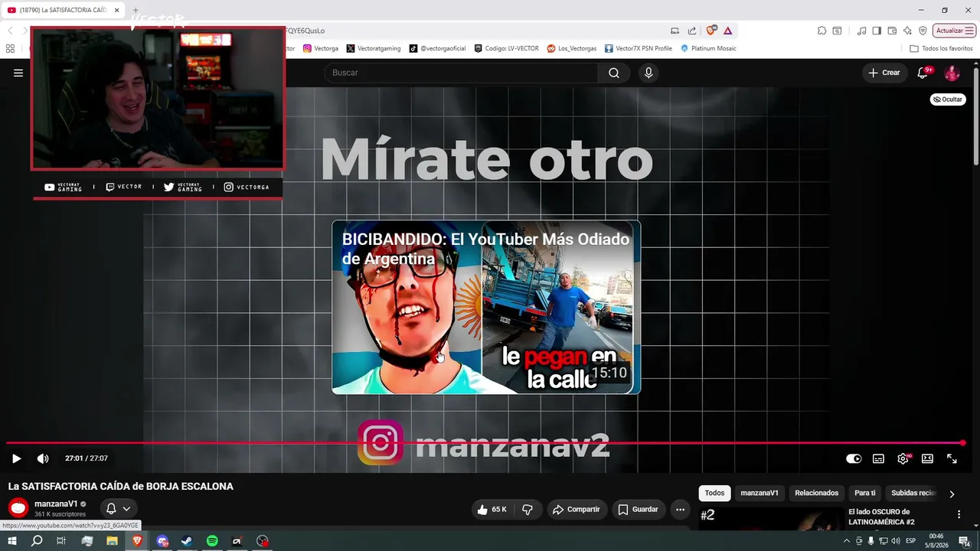Open the player settings gear
This screenshot has height=551, width=980.
coord(903,458)
